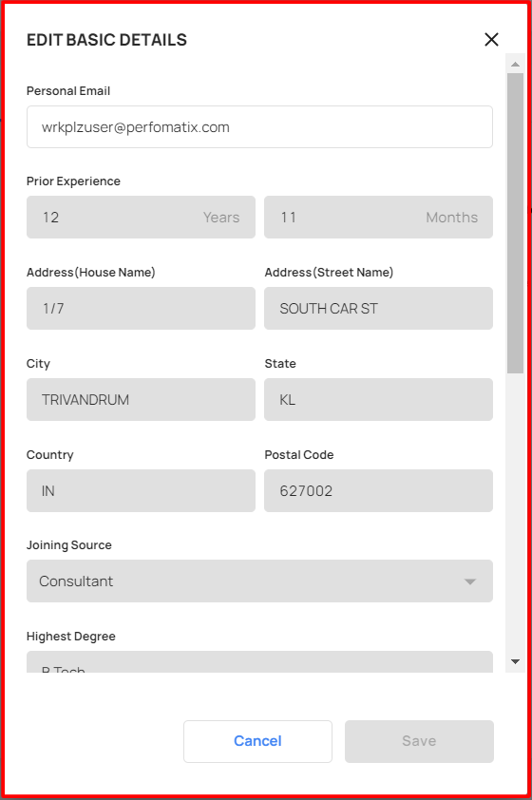Click the Country field showing IN
Image resolution: width=532 pixels, height=800 pixels.
pos(141,491)
